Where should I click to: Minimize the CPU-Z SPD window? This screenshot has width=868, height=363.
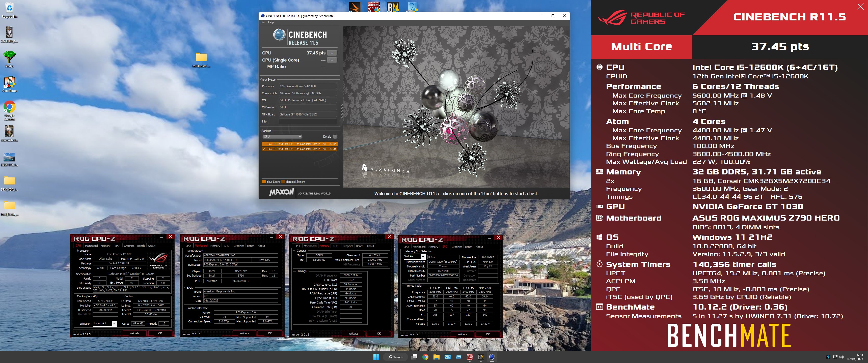tap(489, 238)
